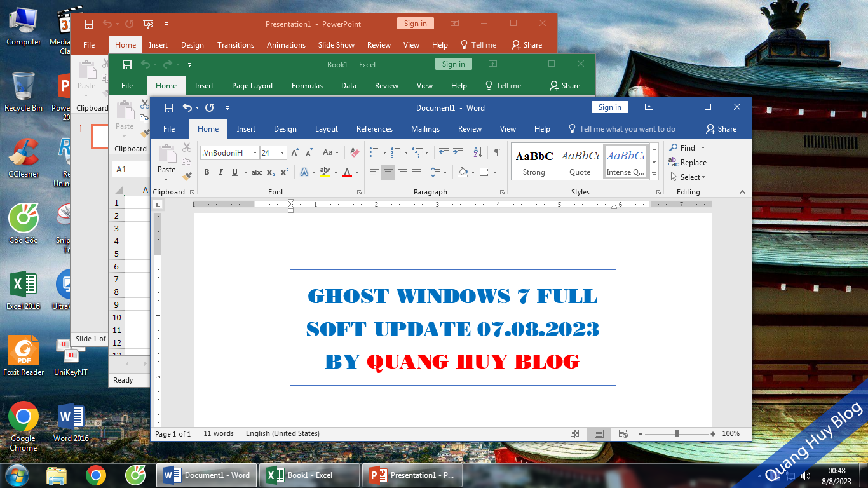Click the zoom slider handle in Word

(677, 433)
